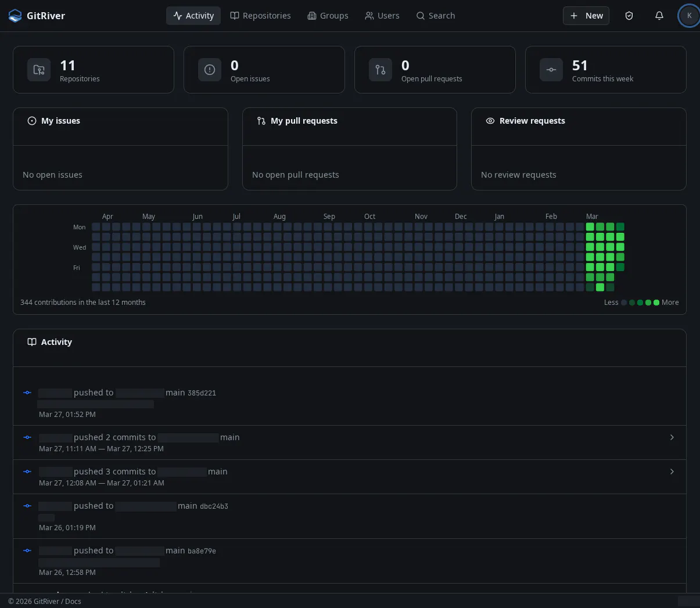Open the shield admin icon
Screen dimensions: 700x608
629,16
